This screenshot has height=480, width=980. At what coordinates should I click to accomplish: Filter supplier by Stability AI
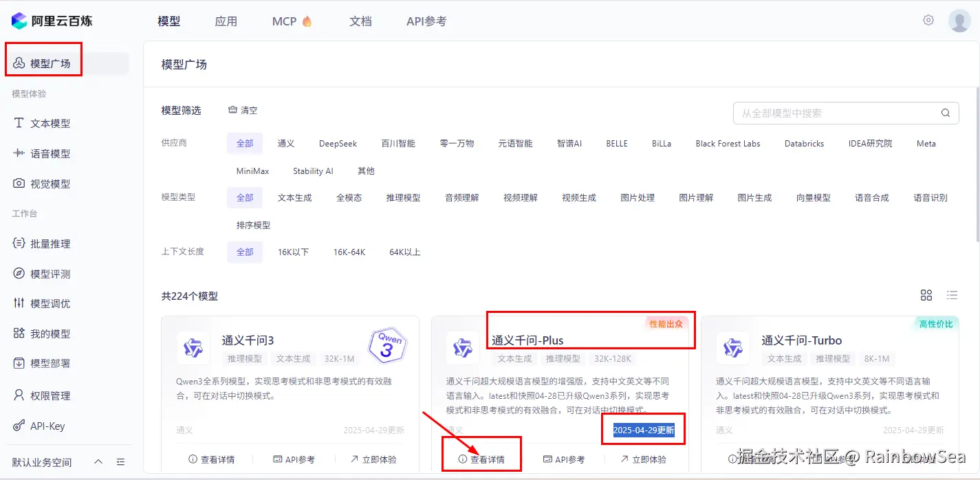point(313,171)
